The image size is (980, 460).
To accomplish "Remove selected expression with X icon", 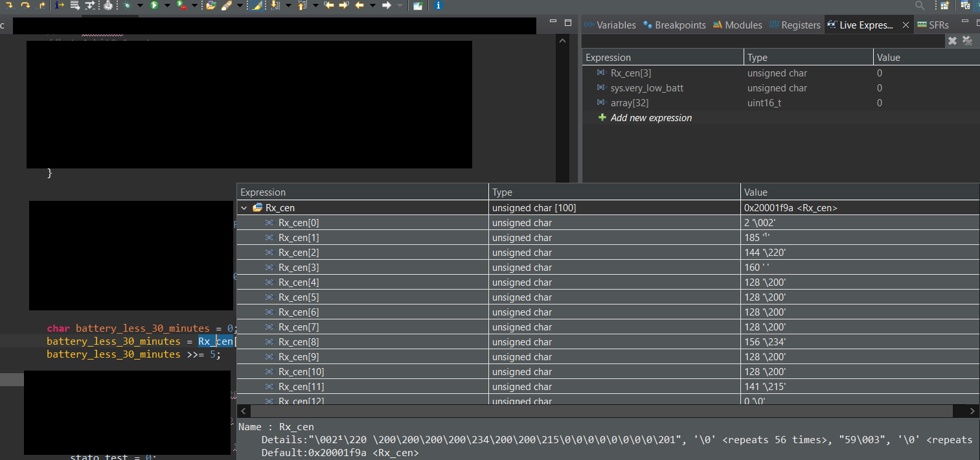I will point(952,40).
